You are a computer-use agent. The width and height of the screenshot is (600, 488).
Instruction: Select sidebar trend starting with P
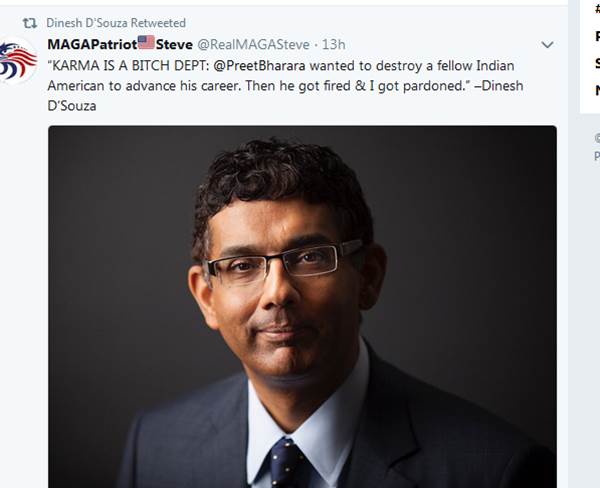point(597,36)
